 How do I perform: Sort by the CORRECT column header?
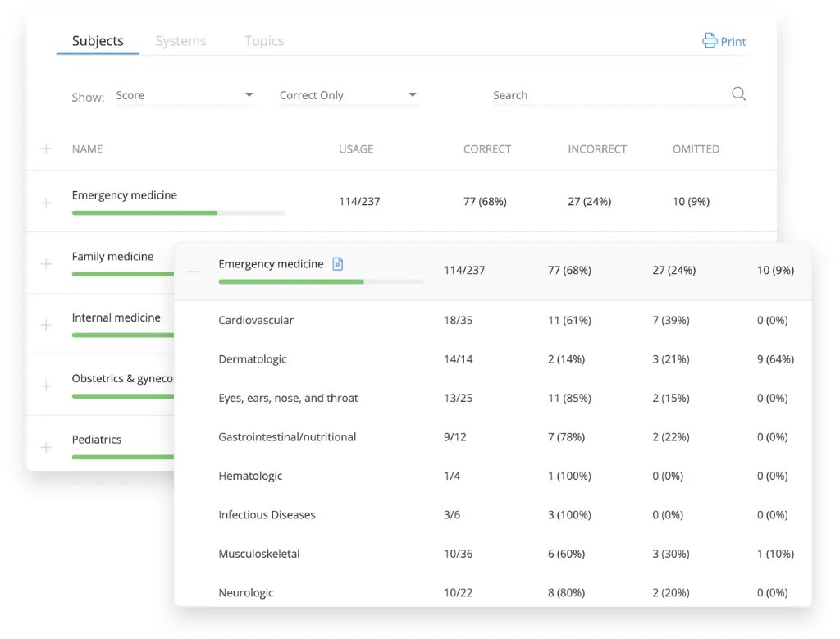[x=486, y=149]
